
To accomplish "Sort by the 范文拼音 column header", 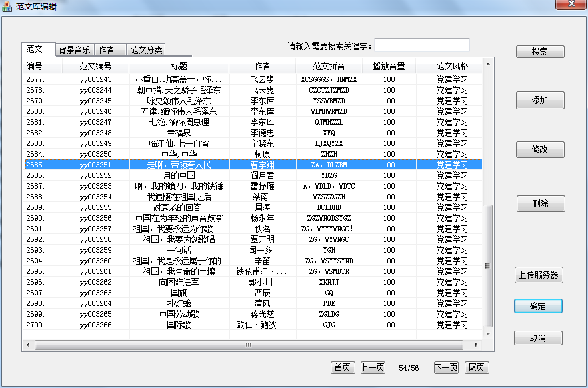I will [329, 66].
